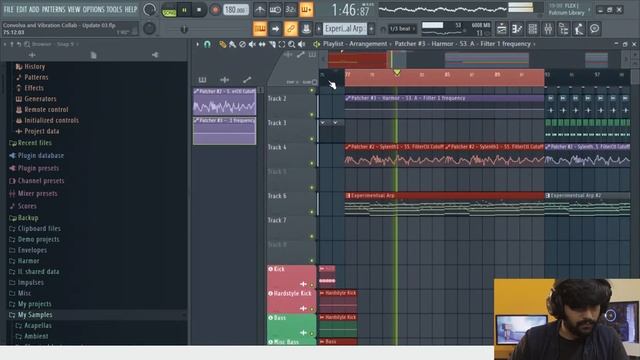640x360 pixels.
Task: Open the EDIT menu
Action: tap(22, 9)
